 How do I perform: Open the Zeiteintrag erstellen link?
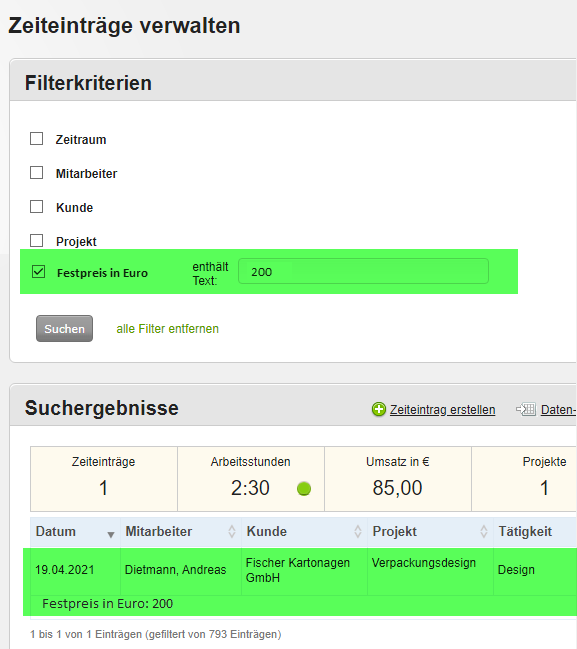tap(442, 410)
